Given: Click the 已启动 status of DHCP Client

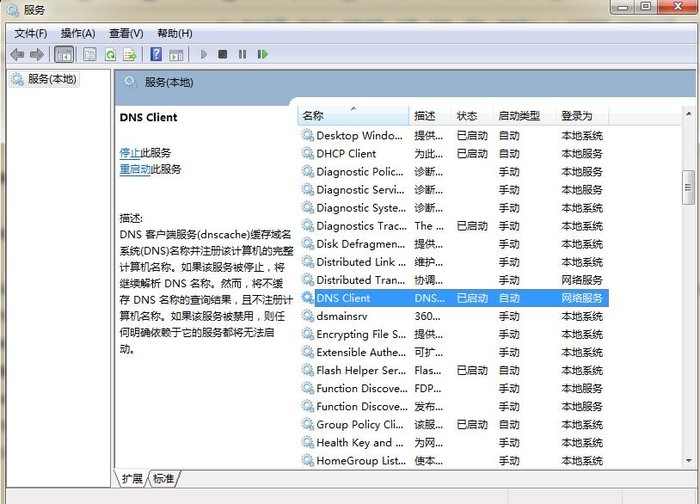Looking at the screenshot, I should [472, 154].
